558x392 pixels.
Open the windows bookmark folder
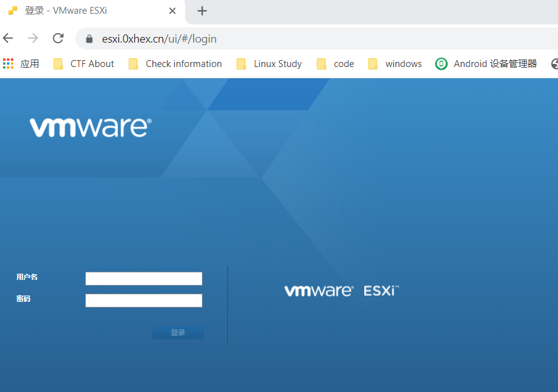coord(395,64)
